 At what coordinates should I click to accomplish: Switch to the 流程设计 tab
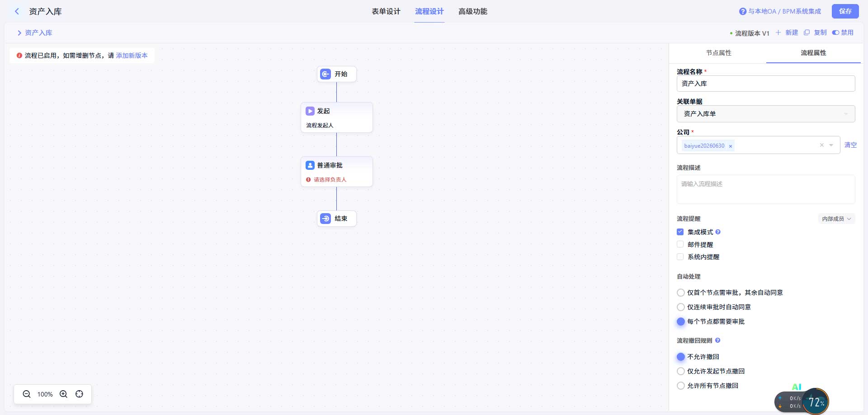[x=429, y=11]
